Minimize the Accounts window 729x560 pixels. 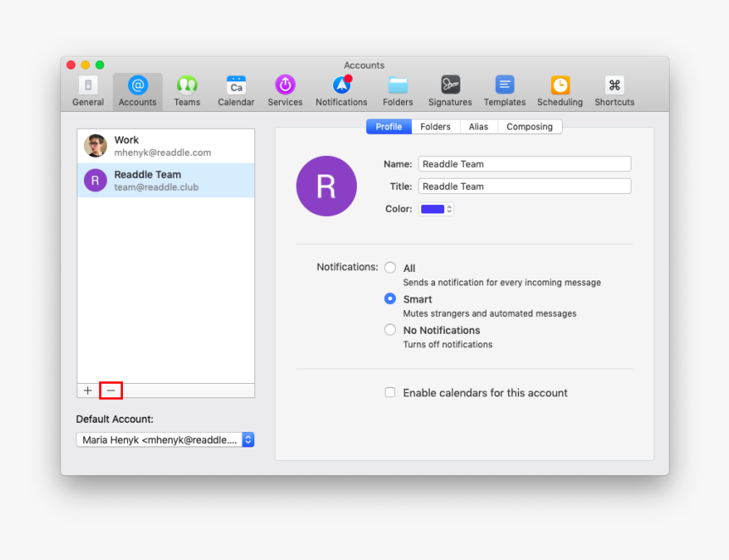[86, 65]
